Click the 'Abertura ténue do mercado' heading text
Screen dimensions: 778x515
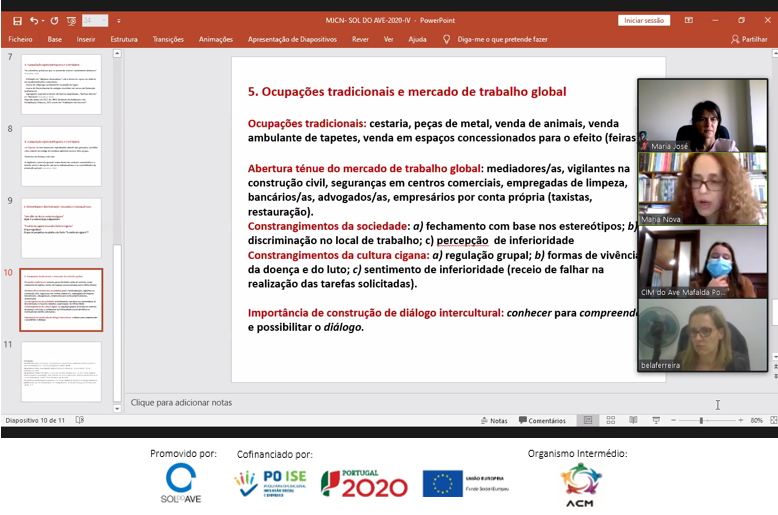click(365, 169)
